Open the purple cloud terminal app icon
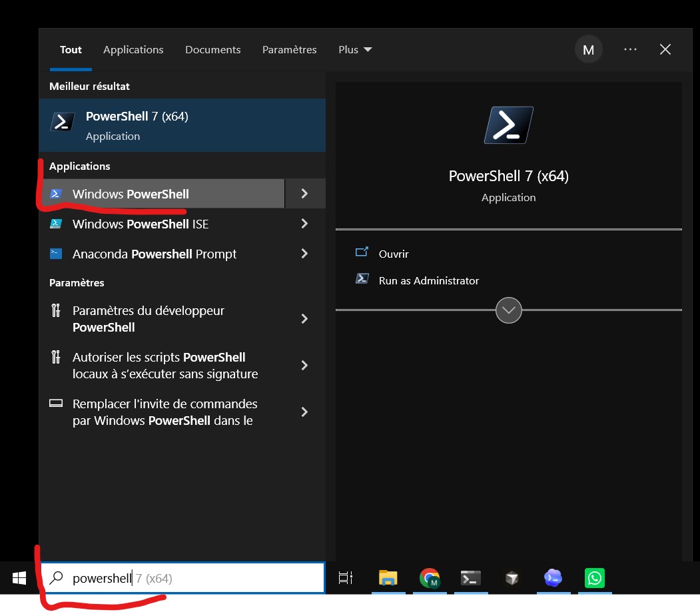This screenshot has height=612, width=700. (553, 578)
